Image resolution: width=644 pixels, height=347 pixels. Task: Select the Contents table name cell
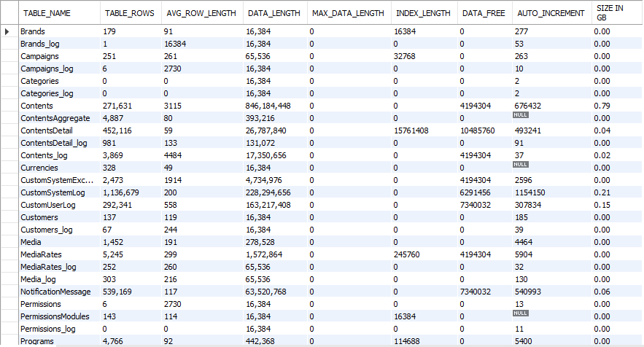click(36, 105)
